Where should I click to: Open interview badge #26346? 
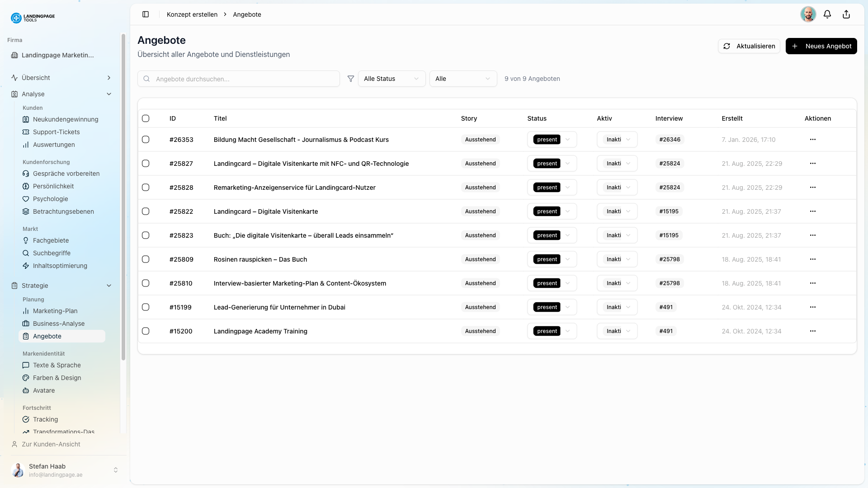pyautogui.click(x=670, y=139)
